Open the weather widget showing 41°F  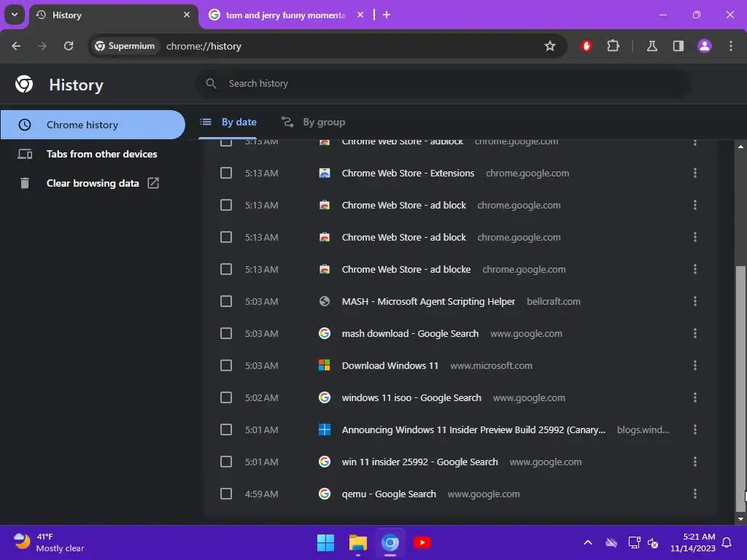[x=49, y=542]
